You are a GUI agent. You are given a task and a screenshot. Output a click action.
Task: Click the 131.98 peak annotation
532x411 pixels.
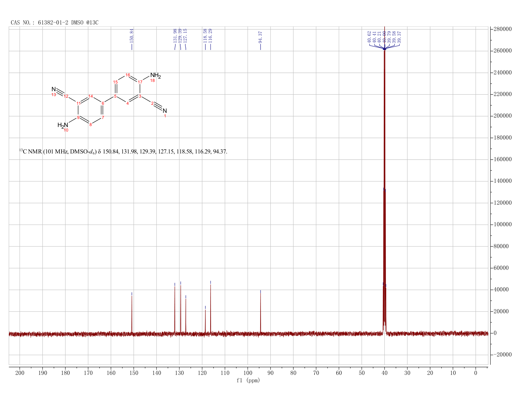175,36
